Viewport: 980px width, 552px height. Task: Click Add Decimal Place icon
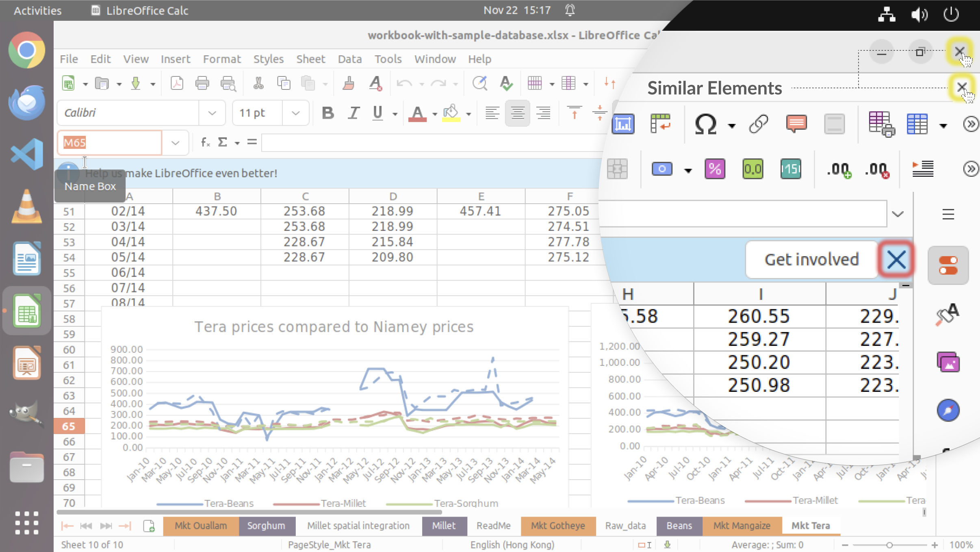pos(839,169)
